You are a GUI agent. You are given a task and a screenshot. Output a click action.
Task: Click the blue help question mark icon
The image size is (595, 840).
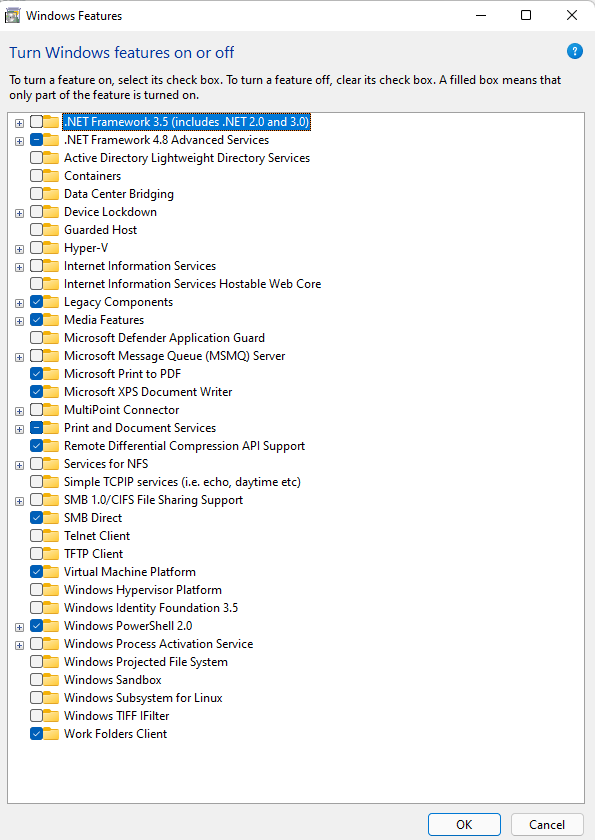pyautogui.click(x=575, y=51)
